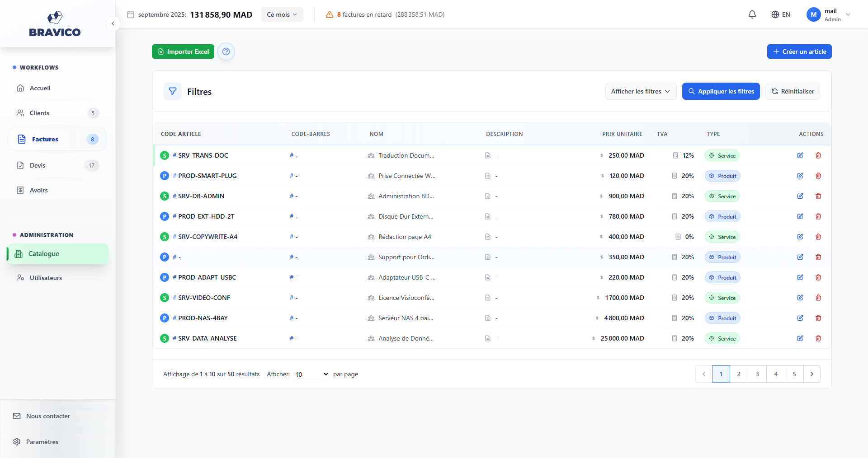Go to page 4 of results
The image size is (868, 458).
(776, 374)
